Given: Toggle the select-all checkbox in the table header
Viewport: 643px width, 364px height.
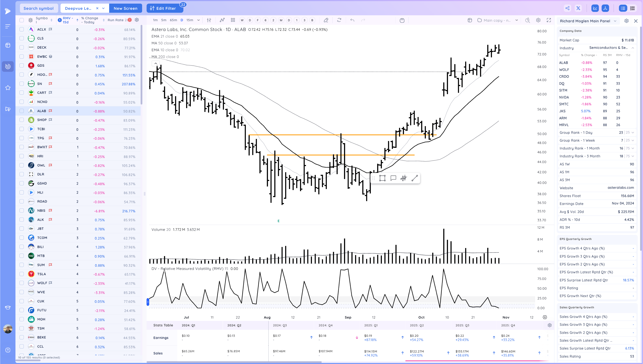Looking at the screenshot, I should (22, 20).
